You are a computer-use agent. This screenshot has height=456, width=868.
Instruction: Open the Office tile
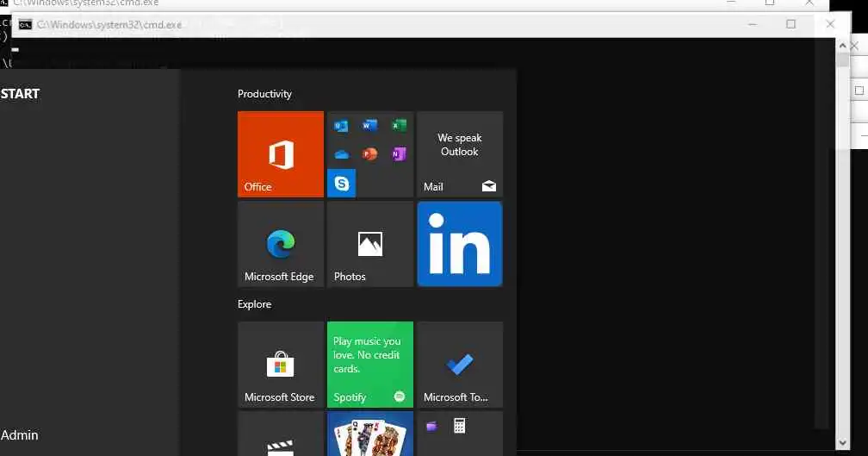281,154
